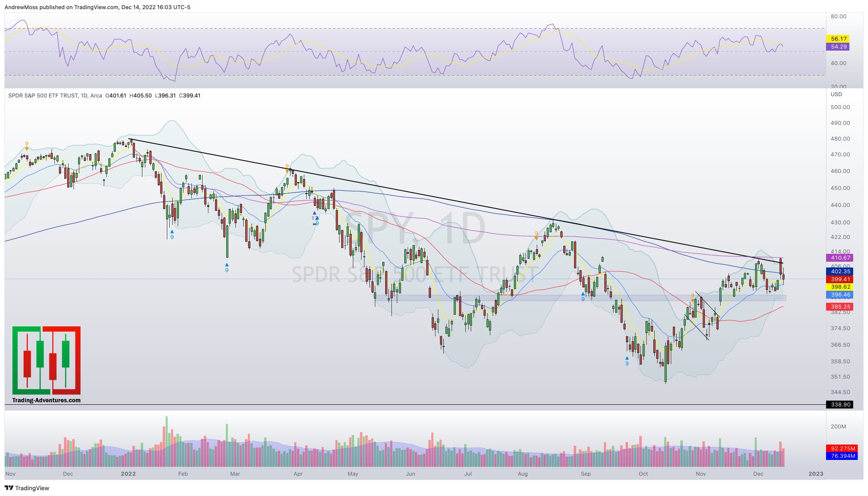The width and height of the screenshot is (868, 496).
Task: Click the close value C399.41
Action: (x=190, y=95)
